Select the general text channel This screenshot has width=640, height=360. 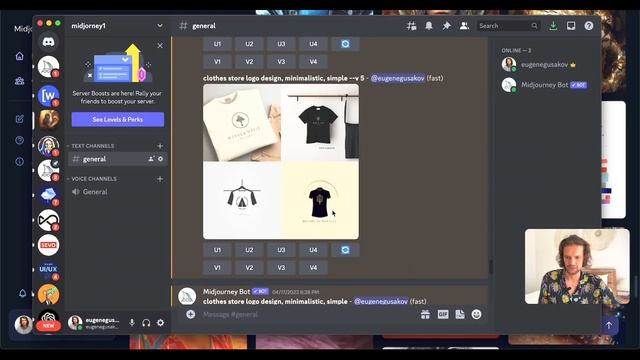click(x=118, y=159)
